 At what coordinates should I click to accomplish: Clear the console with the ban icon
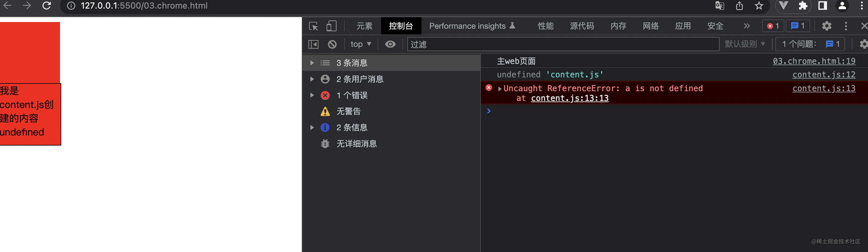(332, 44)
